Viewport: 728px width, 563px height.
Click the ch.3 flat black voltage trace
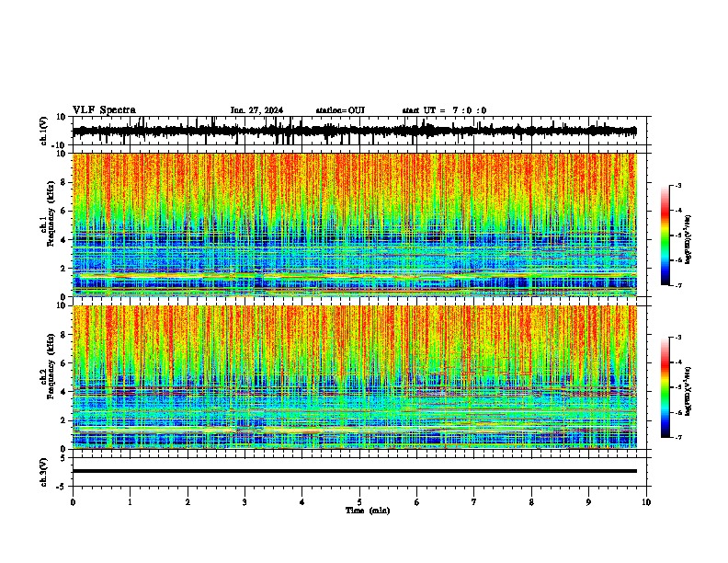[x=355, y=471]
